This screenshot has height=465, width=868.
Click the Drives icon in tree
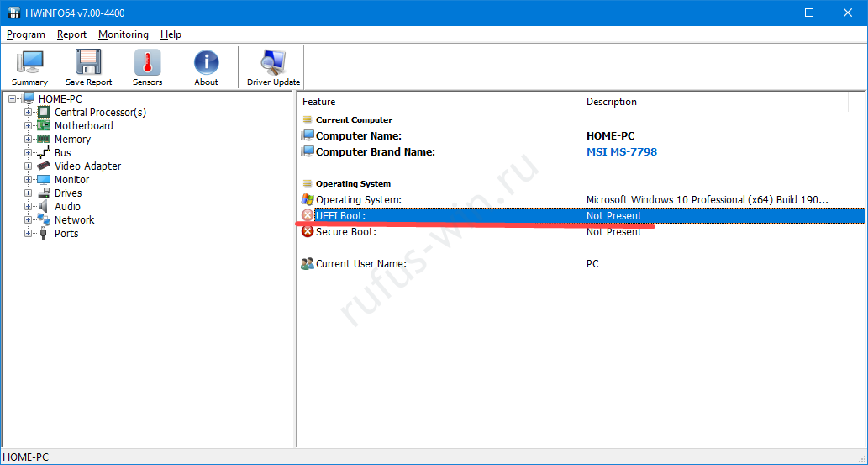pyautogui.click(x=43, y=193)
